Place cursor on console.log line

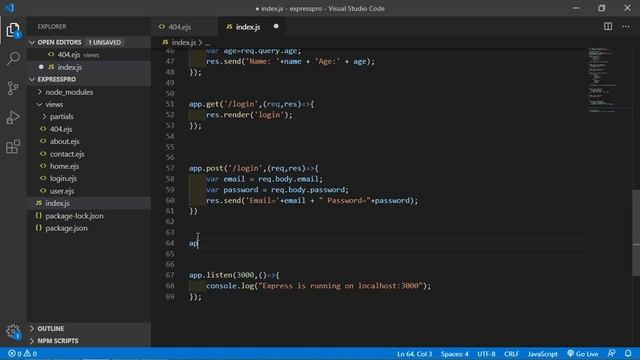(318, 286)
